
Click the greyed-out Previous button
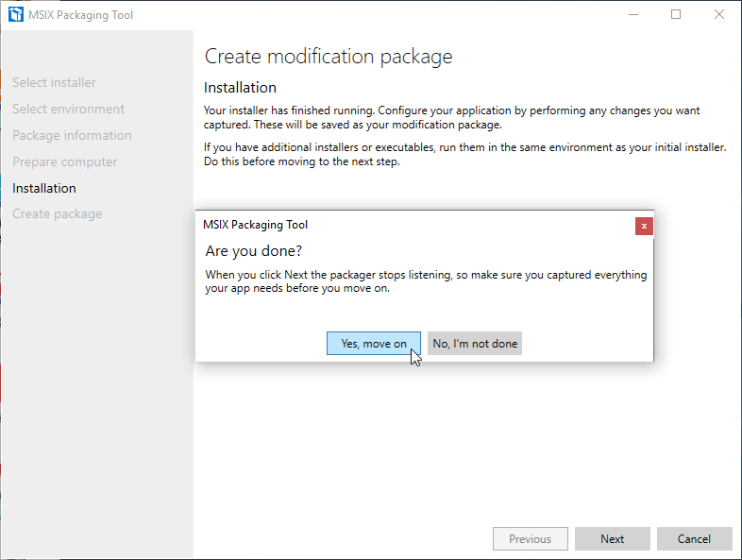coord(530,539)
